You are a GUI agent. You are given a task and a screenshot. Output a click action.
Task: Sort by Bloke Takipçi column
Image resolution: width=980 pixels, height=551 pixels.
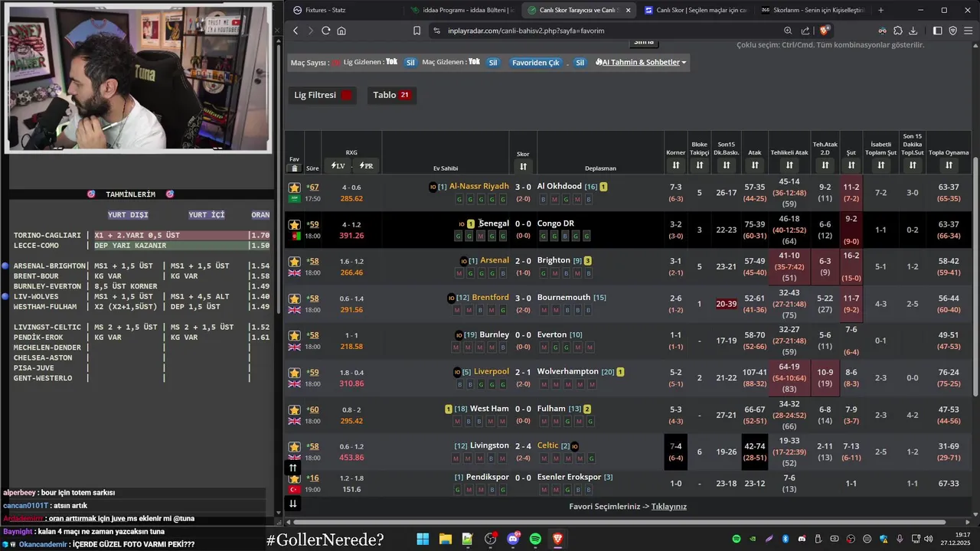(x=699, y=165)
